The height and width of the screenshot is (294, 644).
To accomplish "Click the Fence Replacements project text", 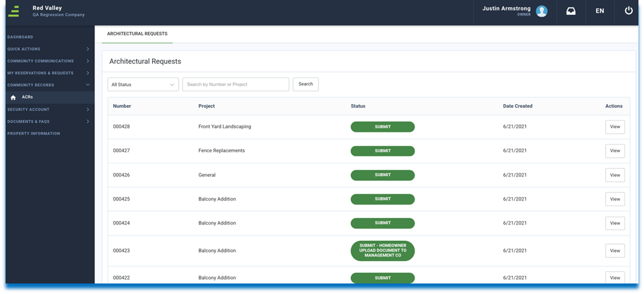I will [x=221, y=150].
